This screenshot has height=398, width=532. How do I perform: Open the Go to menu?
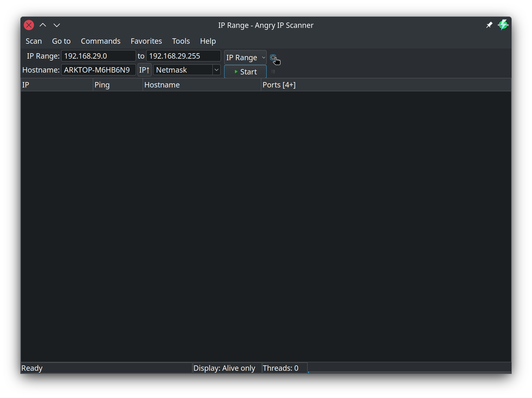[x=61, y=41]
